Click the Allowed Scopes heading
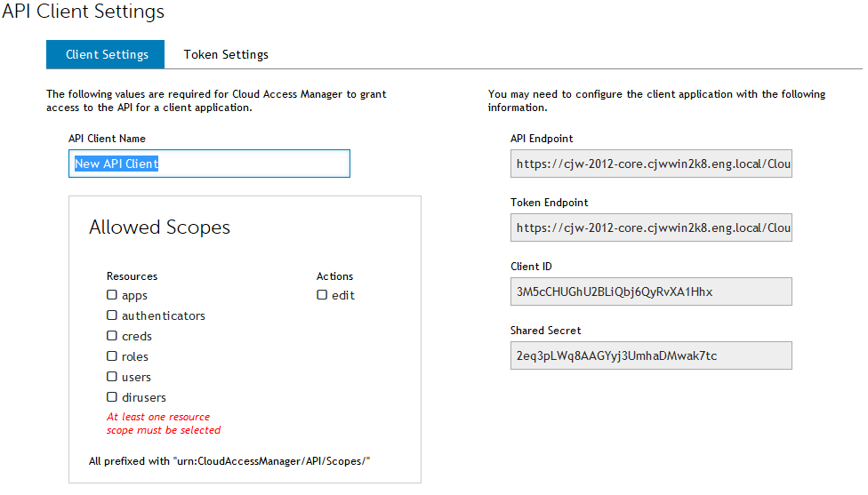The height and width of the screenshot is (495, 868). [159, 228]
